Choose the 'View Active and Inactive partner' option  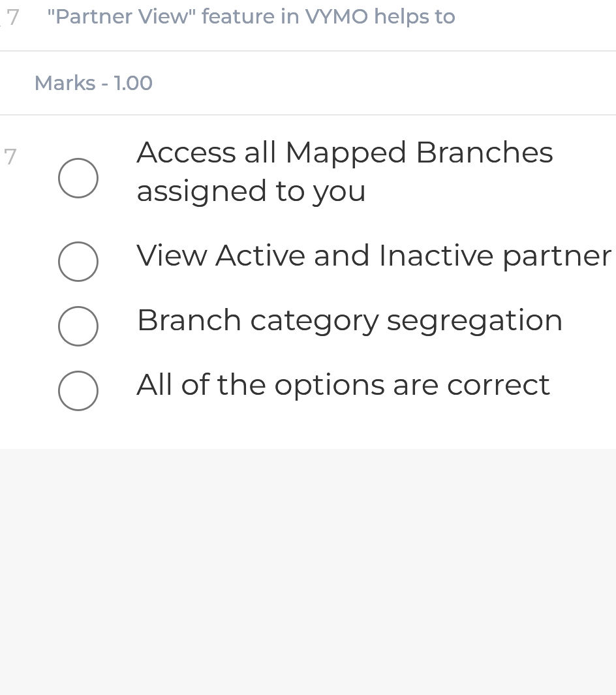click(78, 262)
